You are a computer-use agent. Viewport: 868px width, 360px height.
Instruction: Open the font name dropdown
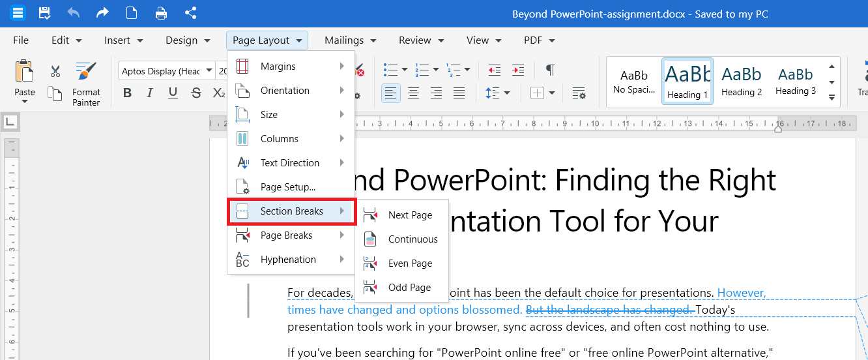[209, 71]
